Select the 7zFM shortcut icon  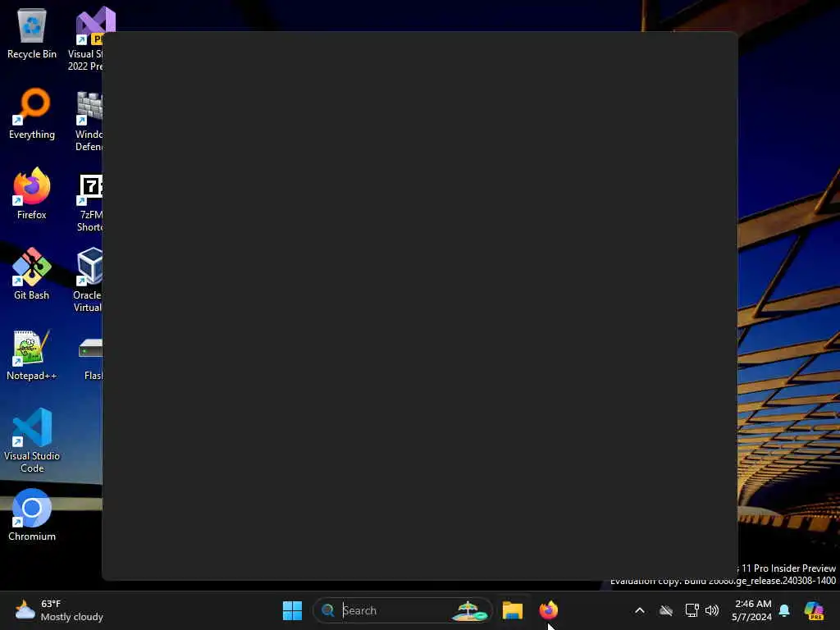tap(90, 203)
